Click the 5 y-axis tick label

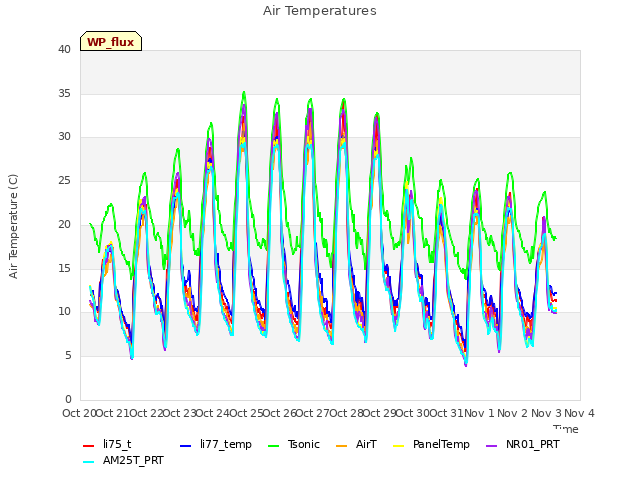click(68, 356)
